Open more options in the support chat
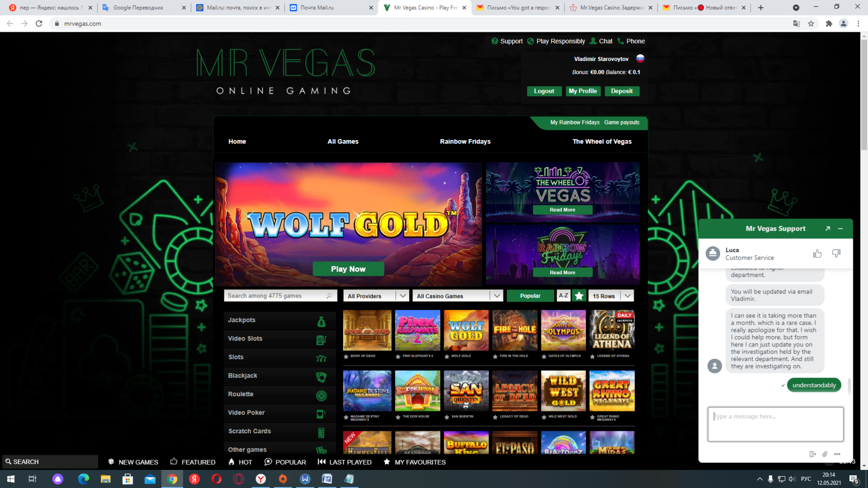868x488 pixels. 837,454
